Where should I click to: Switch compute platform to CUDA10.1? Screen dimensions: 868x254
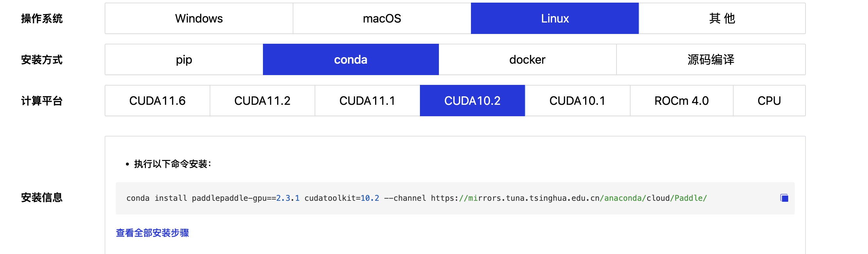[x=578, y=100]
